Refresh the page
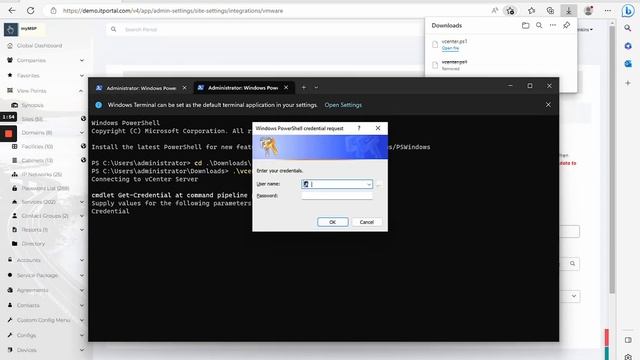This screenshot has width=640, height=360. click(x=31, y=11)
